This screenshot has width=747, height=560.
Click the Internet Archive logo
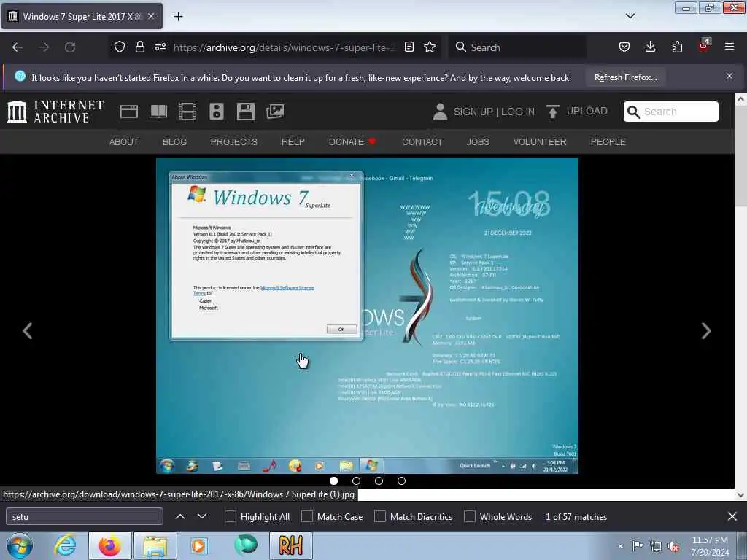tap(55, 112)
